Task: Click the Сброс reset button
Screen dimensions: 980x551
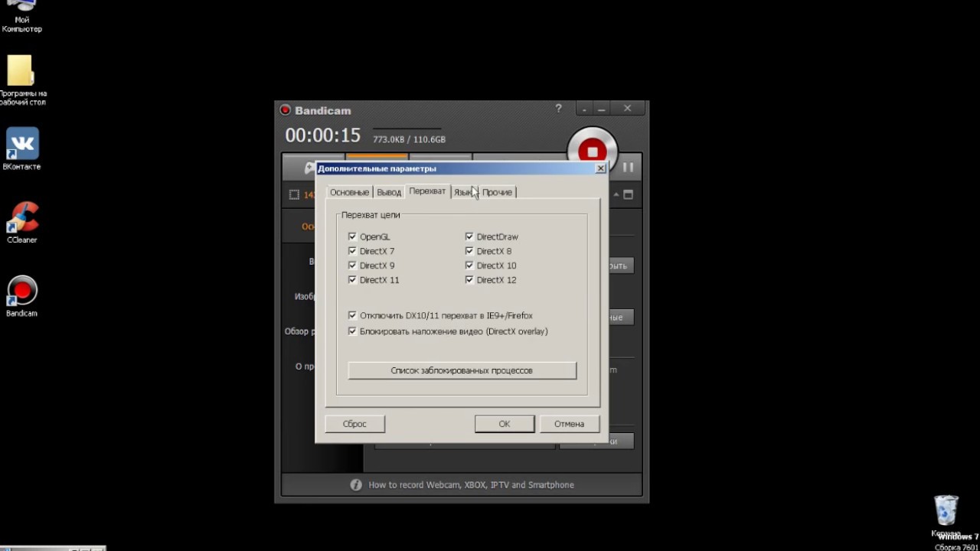Action: [x=354, y=424]
